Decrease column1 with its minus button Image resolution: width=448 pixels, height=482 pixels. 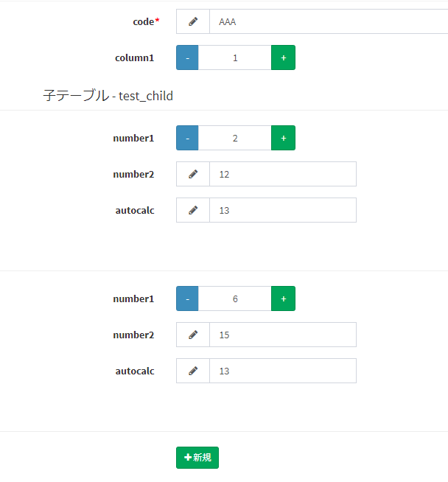pyautogui.click(x=187, y=57)
